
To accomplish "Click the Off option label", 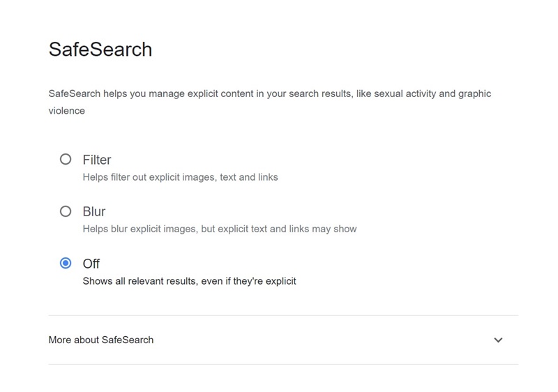I will pos(91,264).
